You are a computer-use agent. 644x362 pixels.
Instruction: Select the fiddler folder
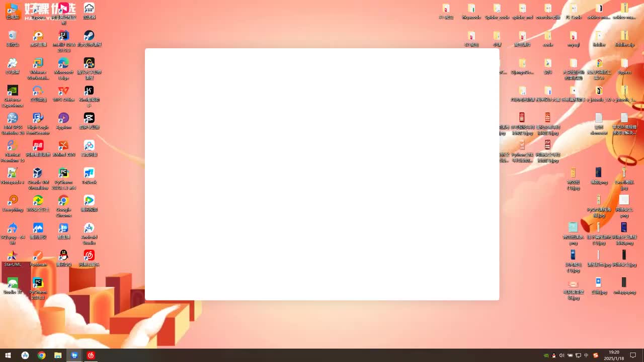599,39
